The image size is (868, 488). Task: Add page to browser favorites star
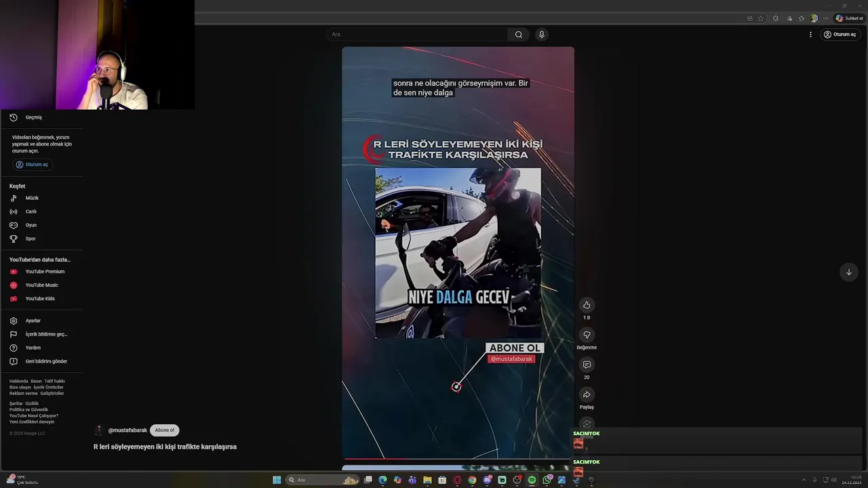pos(761,18)
